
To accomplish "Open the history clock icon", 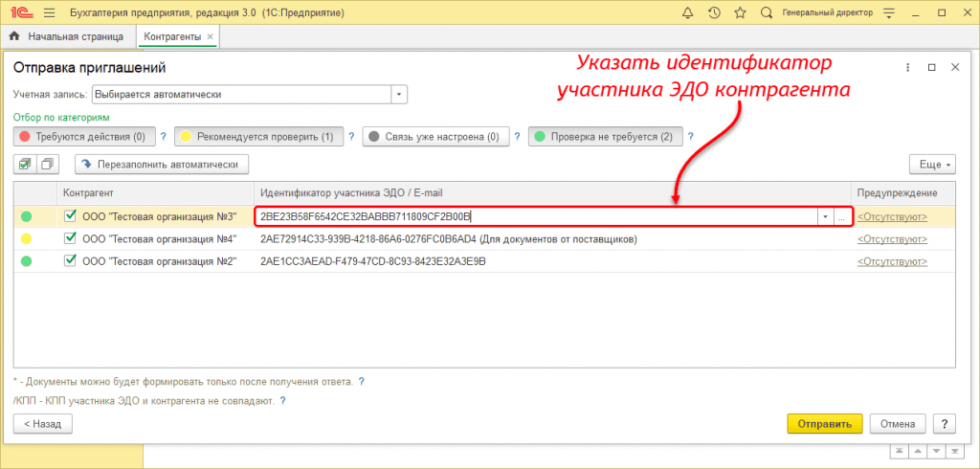I will click(x=714, y=13).
